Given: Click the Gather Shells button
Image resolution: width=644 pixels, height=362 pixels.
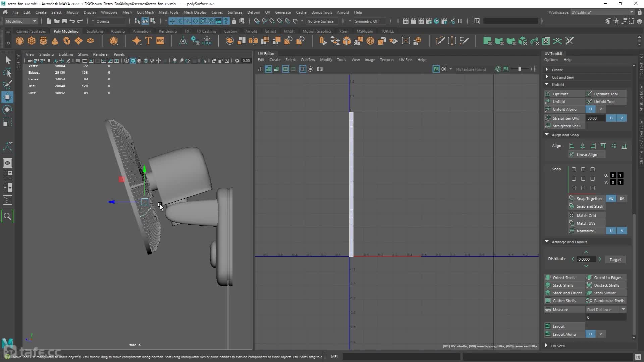Looking at the screenshot, I should point(564,301).
